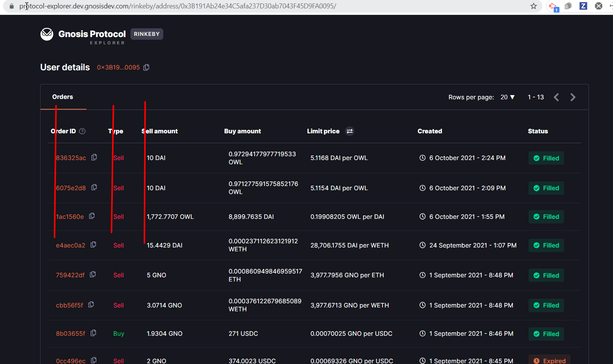Click the sell amount 1,772.7707 OWL
The height and width of the screenshot is (364, 613).
[170, 217]
